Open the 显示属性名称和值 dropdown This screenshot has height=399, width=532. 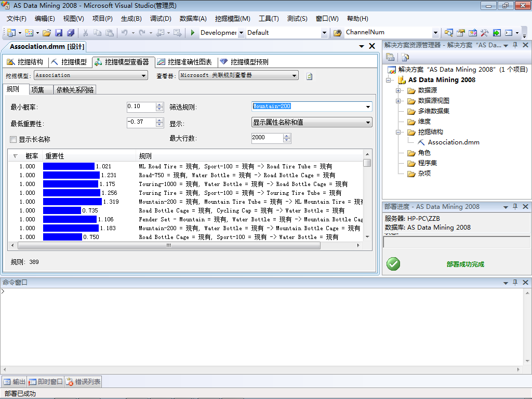pyautogui.click(x=368, y=123)
